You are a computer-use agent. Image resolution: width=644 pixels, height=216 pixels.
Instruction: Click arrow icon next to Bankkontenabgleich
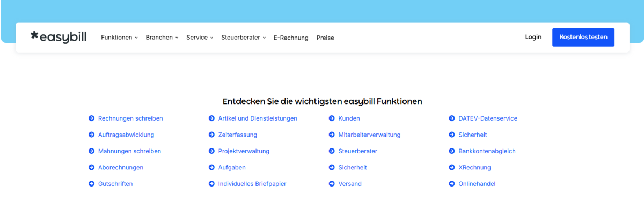(x=452, y=151)
